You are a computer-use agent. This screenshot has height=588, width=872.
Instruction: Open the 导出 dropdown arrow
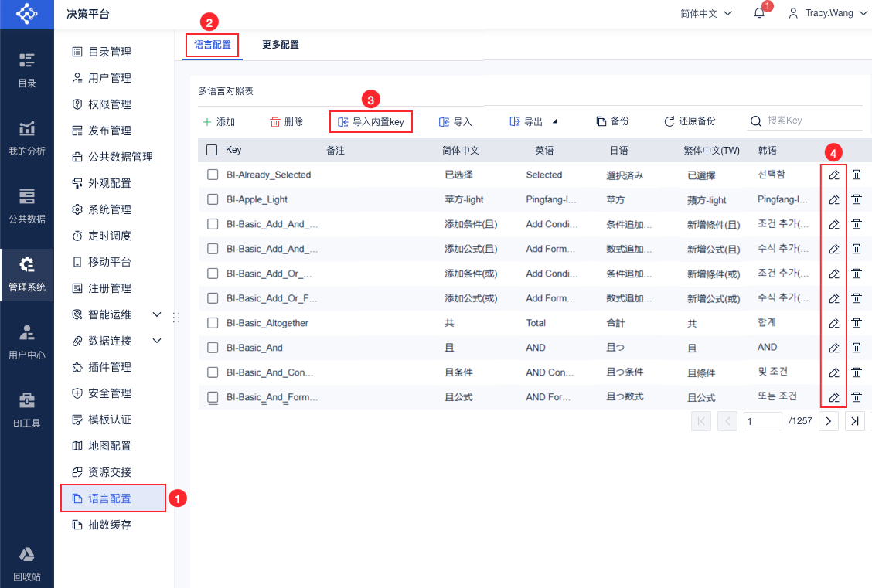coord(554,121)
